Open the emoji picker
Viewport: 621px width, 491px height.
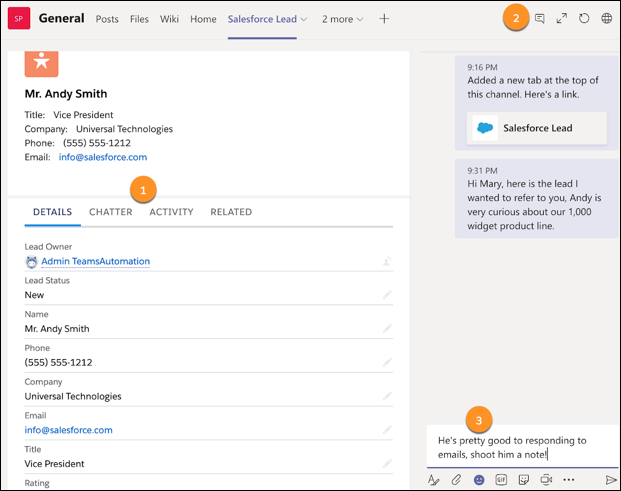tap(479, 480)
